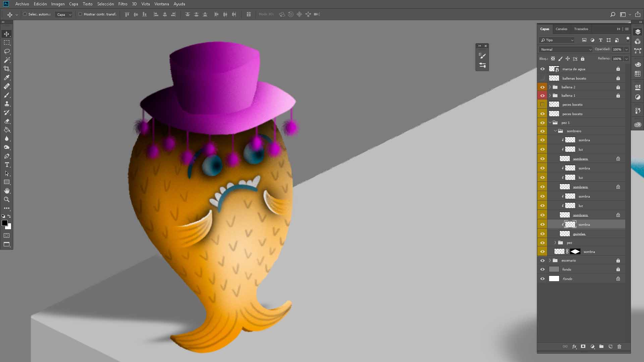This screenshot has height=362, width=644.
Task: Select the Hand tool
Action: click(7, 191)
